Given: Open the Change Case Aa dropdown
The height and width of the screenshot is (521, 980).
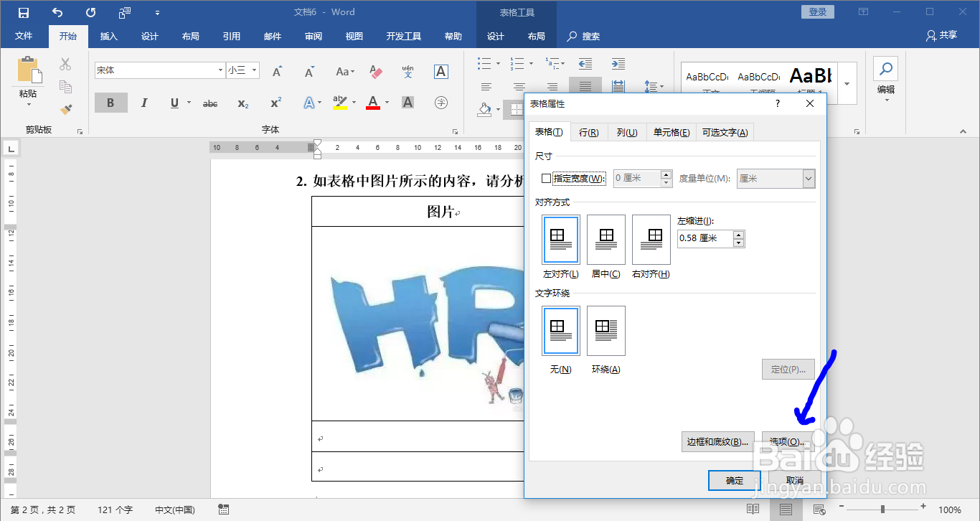Looking at the screenshot, I should pos(346,71).
